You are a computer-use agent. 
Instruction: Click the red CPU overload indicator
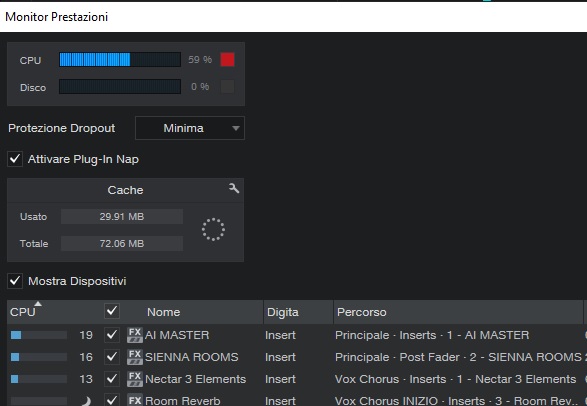tap(227, 59)
